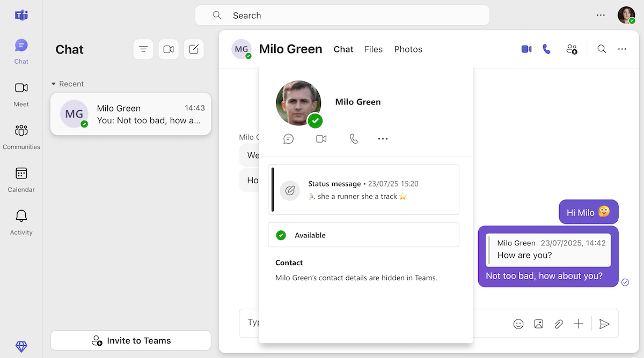Insert an image in message box
Screen dimensions: 644x358
tap(539, 324)
